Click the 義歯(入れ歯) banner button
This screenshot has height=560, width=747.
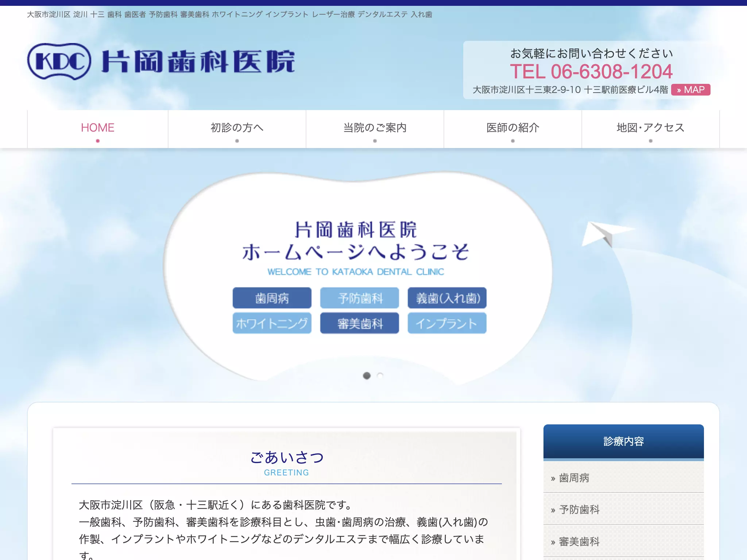[x=447, y=298]
